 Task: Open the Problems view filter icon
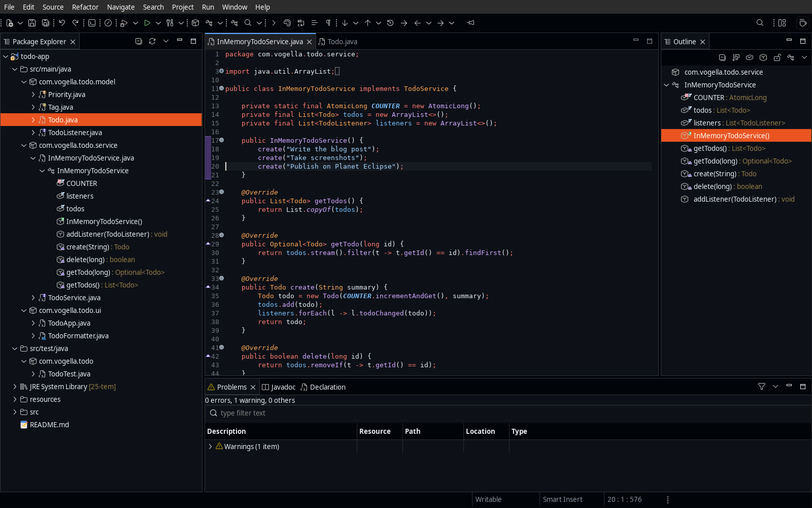pyautogui.click(x=762, y=387)
